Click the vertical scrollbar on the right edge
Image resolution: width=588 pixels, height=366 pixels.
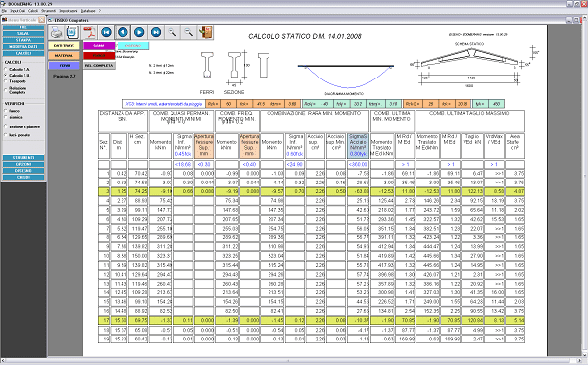tap(585, 187)
